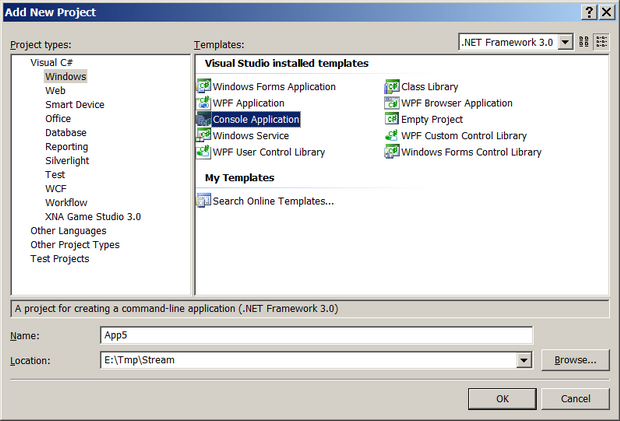The width and height of the screenshot is (620, 421).
Task: Click the Windows Service template icon
Action: 204,136
